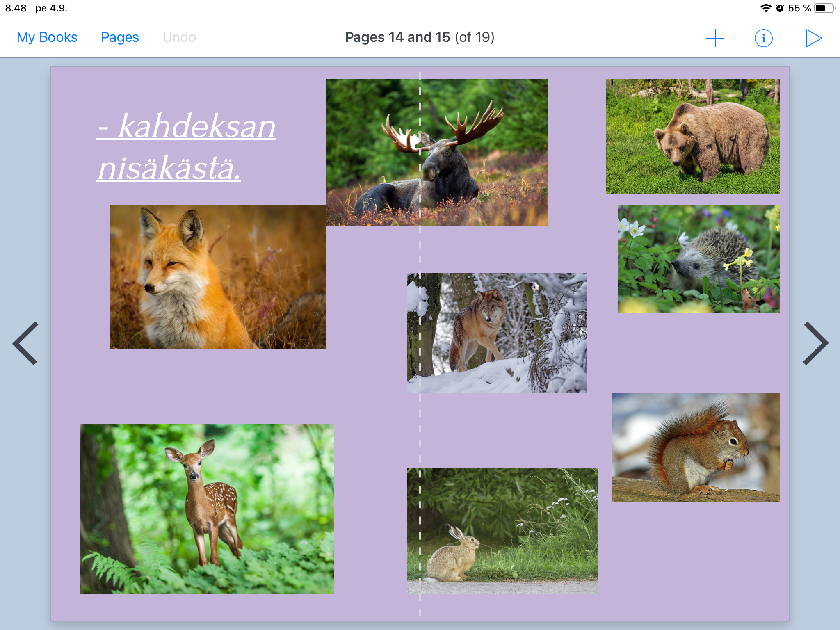Tap the plus add-item icon
This screenshot has height=630, width=840.
715,38
